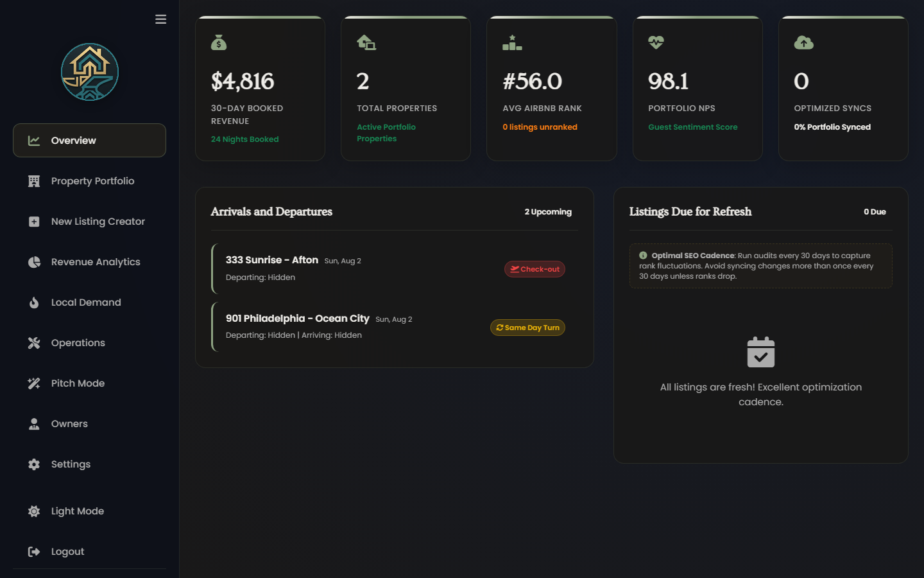The height and width of the screenshot is (578, 924).
Task: Log out using Logout link
Action: coord(89,552)
